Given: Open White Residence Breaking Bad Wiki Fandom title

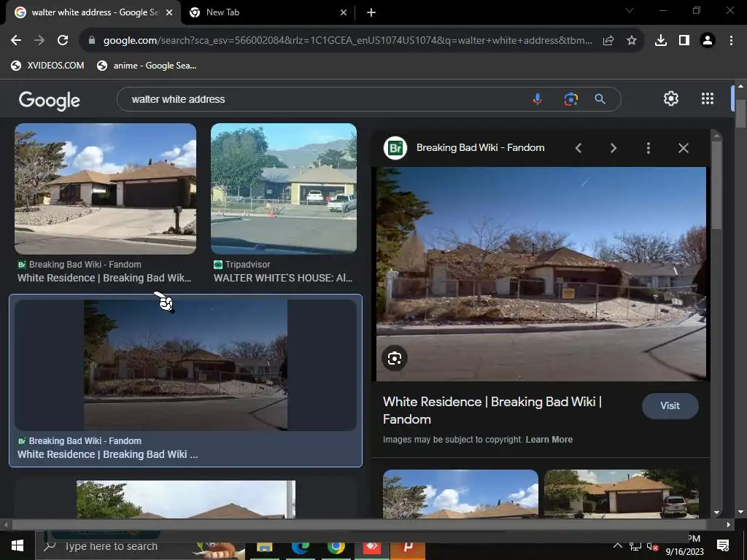Looking at the screenshot, I should [x=492, y=411].
